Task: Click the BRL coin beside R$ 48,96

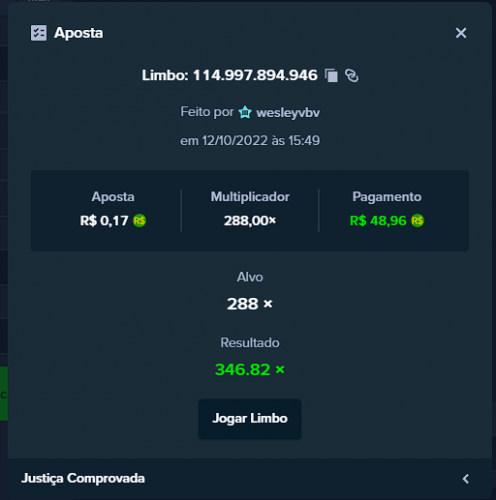Action: pyautogui.click(x=417, y=221)
